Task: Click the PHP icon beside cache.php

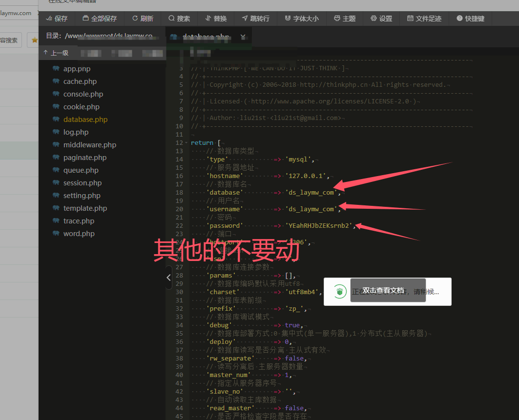Action: (x=56, y=81)
